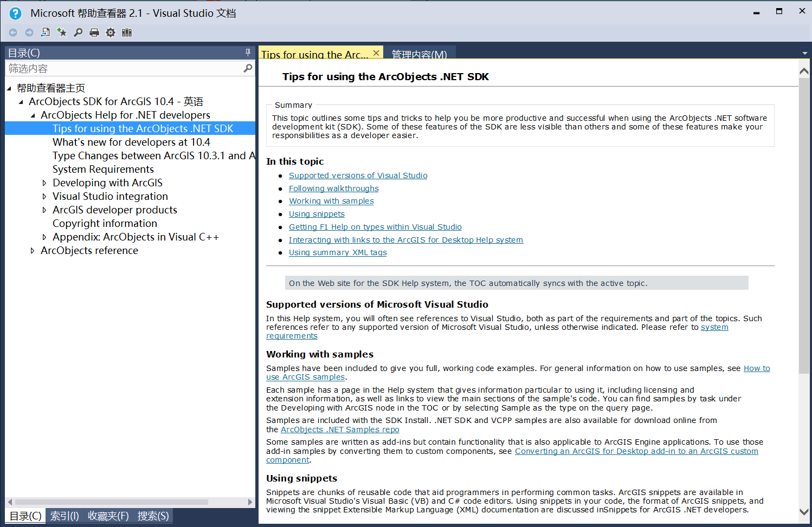Click the Print icon in toolbar
Viewport: 812px width, 527px height.
94,32
